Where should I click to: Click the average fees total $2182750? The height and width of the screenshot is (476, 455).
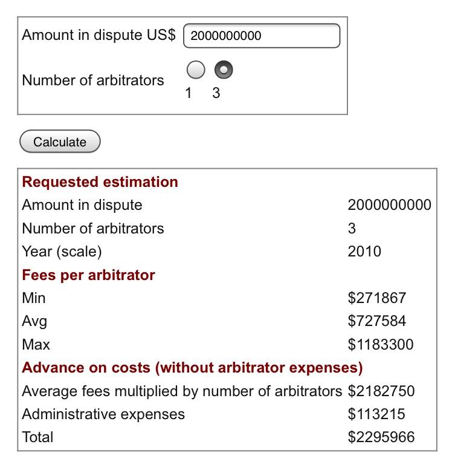381,391
